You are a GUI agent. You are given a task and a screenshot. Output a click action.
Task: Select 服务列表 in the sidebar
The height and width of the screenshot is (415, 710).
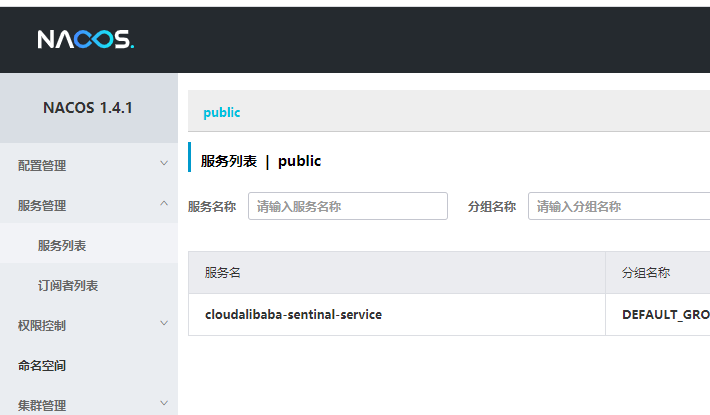(62, 246)
